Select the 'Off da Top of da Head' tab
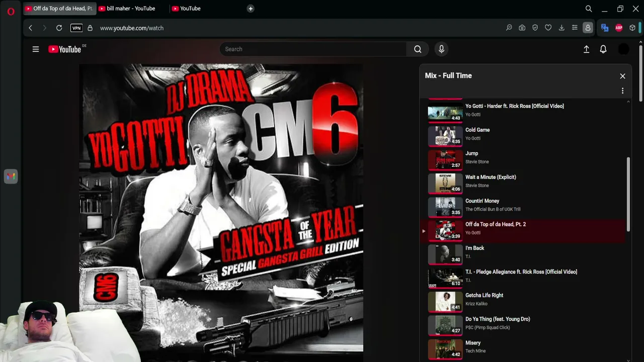This screenshot has height=362, width=644. (60, 9)
